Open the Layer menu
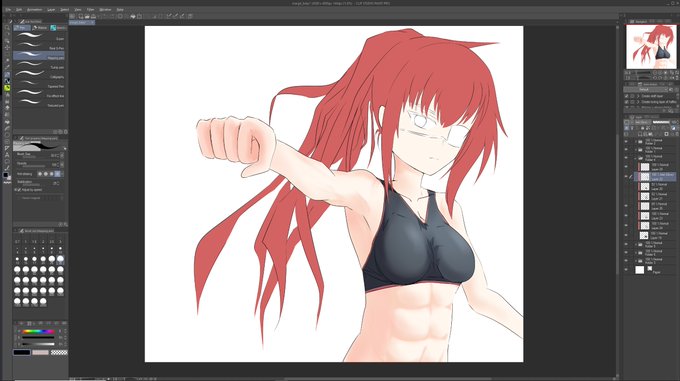 point(51,9)
